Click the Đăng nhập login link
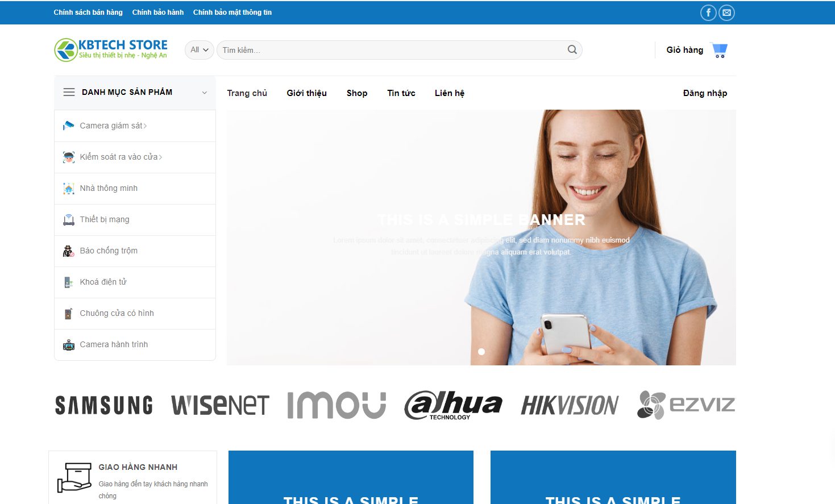835x504 pixels. point(705,93)
